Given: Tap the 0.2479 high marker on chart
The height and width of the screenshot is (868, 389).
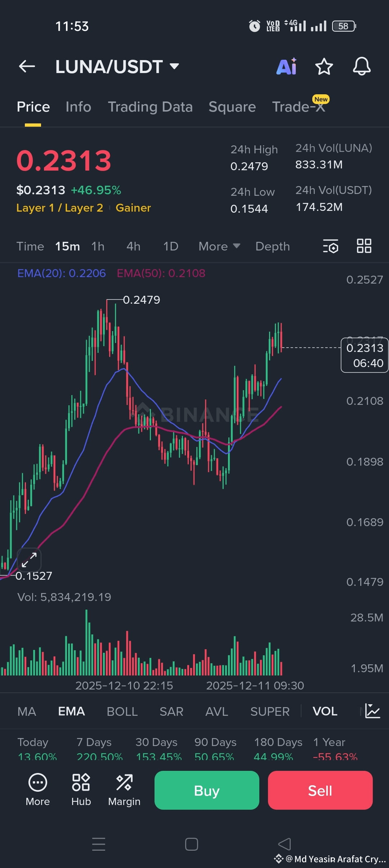Looking at the screenshot, I should (142, 299).
